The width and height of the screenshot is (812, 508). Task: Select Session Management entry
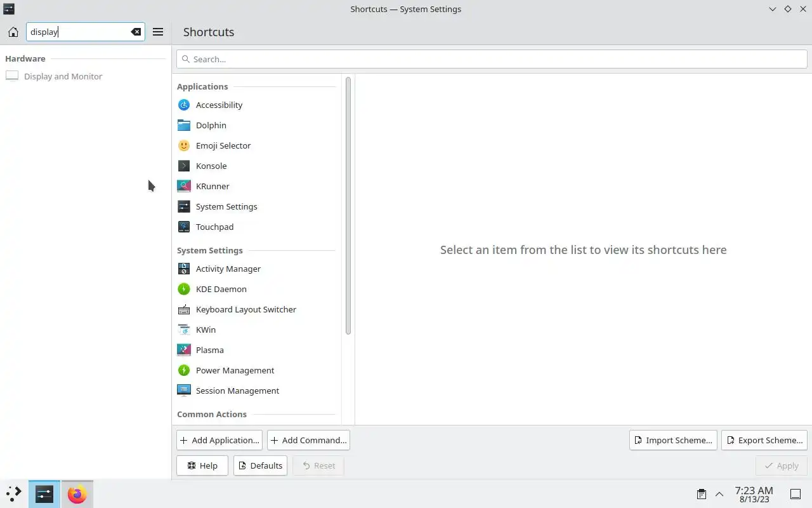pos(257,391)
